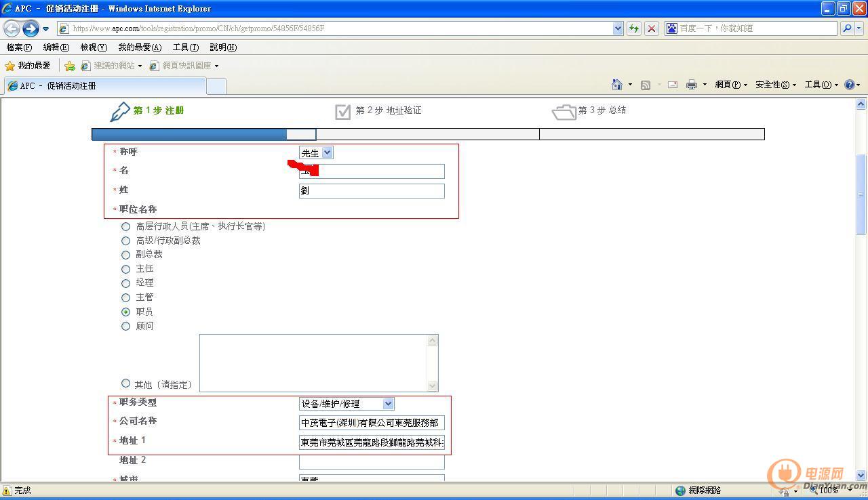
Task: Click the 公司名称 company name field
Action: 372,423
